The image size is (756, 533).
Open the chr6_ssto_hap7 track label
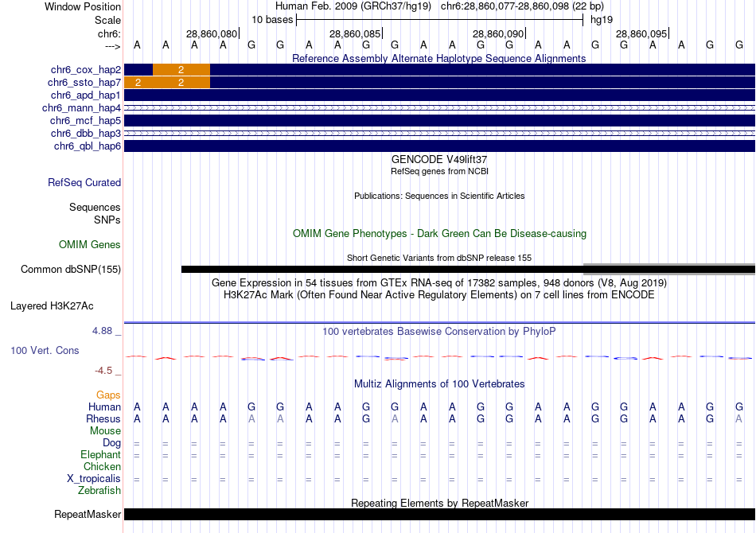pyautogui.click(x=84, y=83)
